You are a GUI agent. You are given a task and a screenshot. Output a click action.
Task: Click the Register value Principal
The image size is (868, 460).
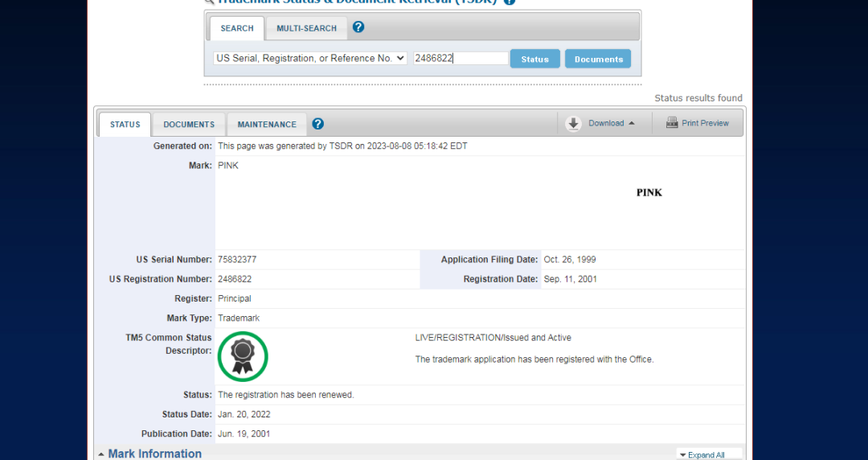click(234, 298)
